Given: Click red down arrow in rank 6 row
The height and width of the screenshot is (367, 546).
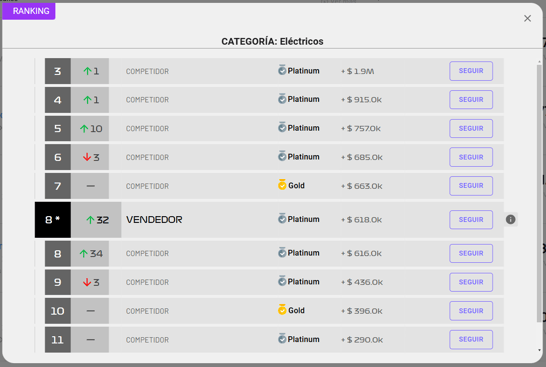Looking at the screenshot, I should point(87,157).
